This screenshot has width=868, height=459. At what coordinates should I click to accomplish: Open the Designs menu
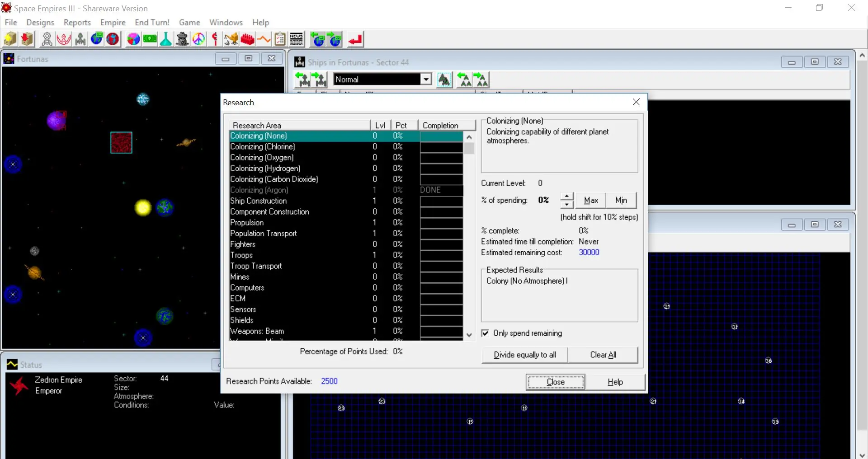click(40, 22)
